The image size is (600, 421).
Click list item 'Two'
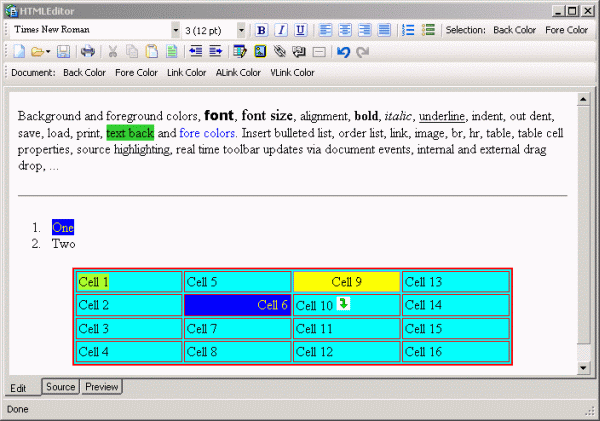(64, 244)
